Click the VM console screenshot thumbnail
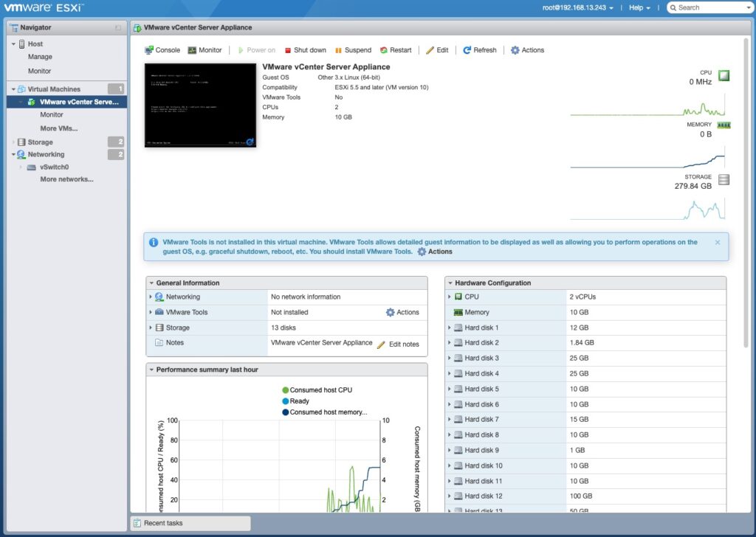The image size is (756, 537). pyautogui.click(x=201, y=105)
